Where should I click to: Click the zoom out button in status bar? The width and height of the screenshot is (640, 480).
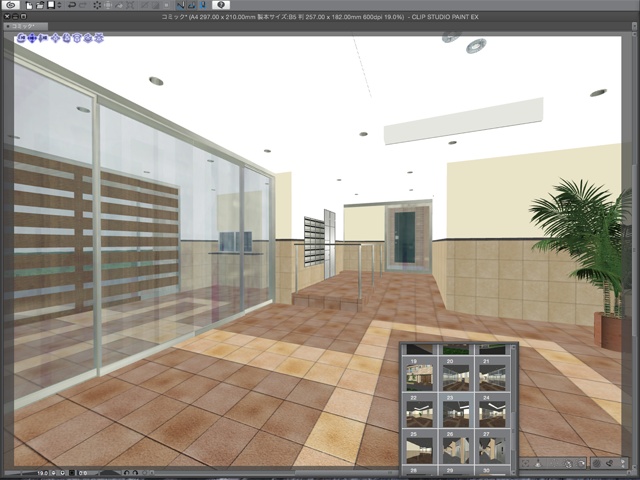(54, 473)
